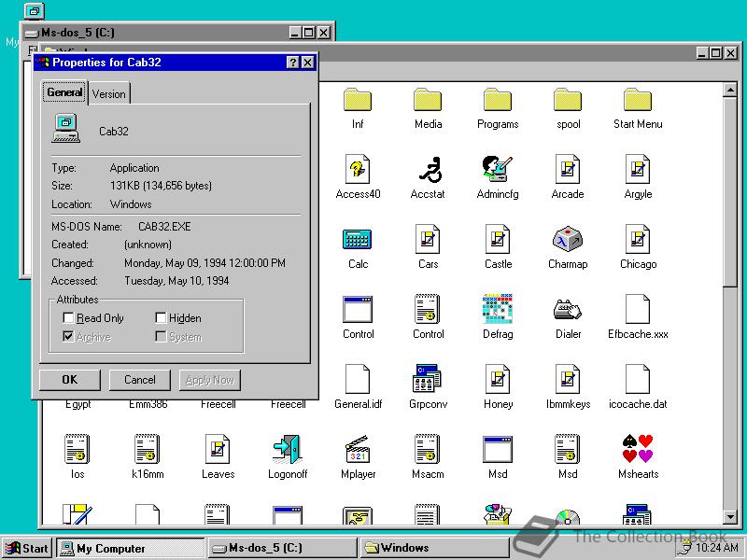
Task: Select the Control window-style icon
Action: point(358,310)
